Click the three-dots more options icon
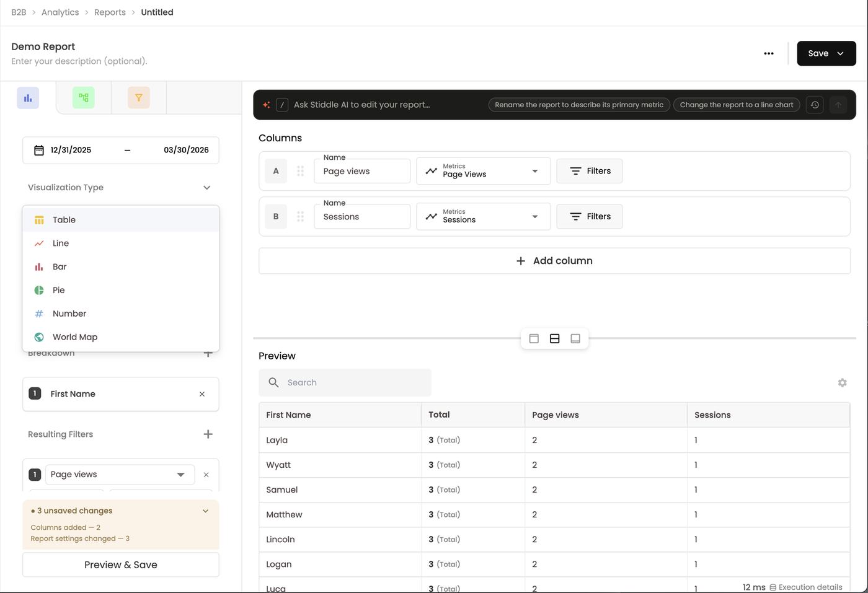The image size is (868, 593). click(x=769, y=53)
